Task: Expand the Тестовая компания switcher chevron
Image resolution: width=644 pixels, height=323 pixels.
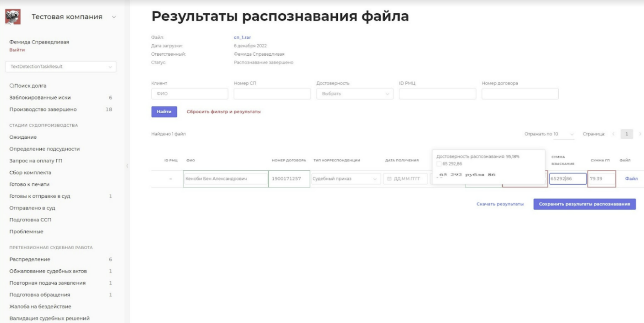Action: tap(114, 17)
